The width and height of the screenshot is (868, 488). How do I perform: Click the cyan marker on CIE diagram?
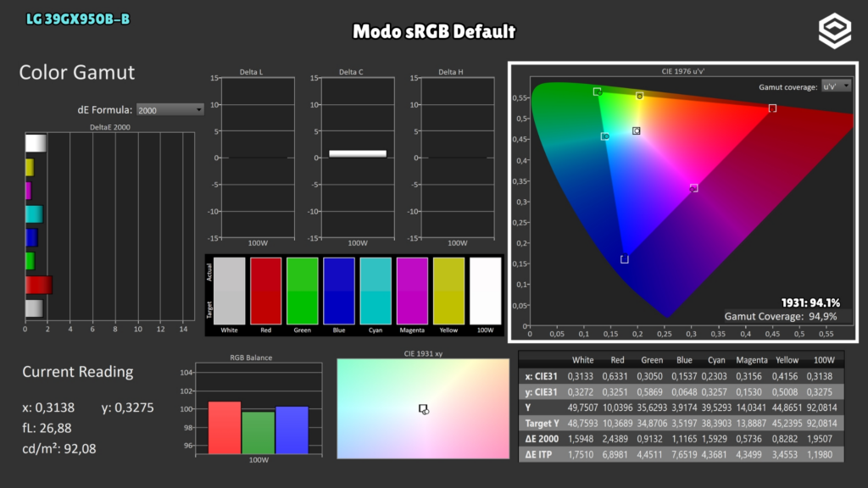[605, 136]
